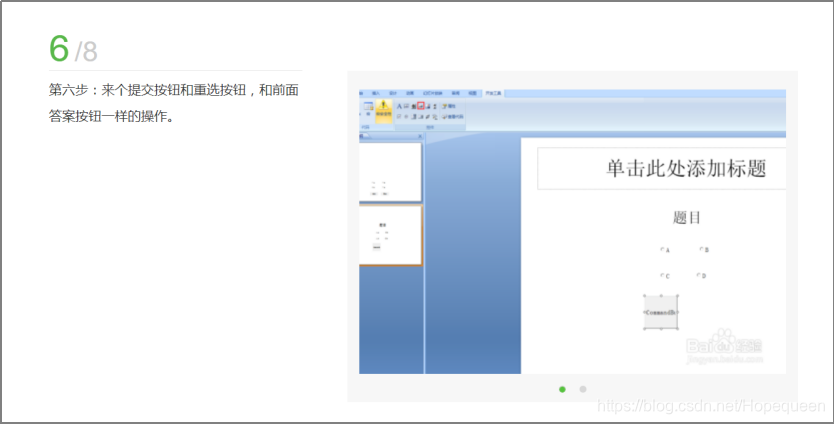Open the More Controls icon
The image size is (834, 424).
pos(435,117)
